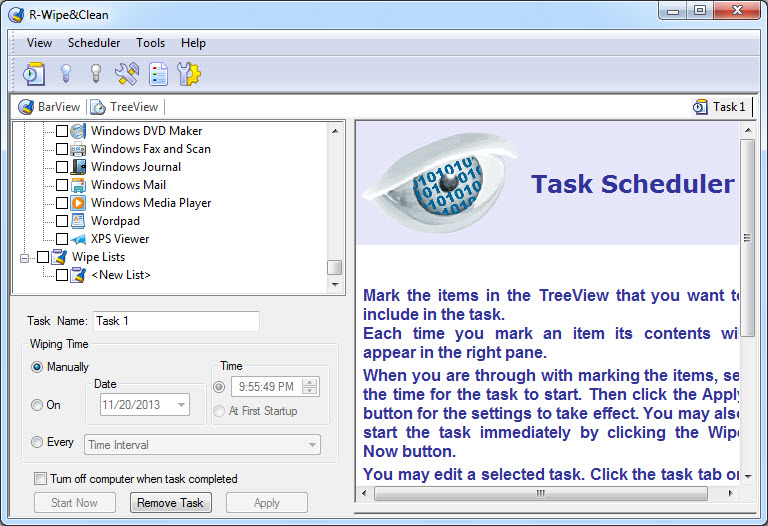The height and width of the screenshot is (526, 768).
Task: Click the help pane scroll left arrow
Action: [364, 493]
